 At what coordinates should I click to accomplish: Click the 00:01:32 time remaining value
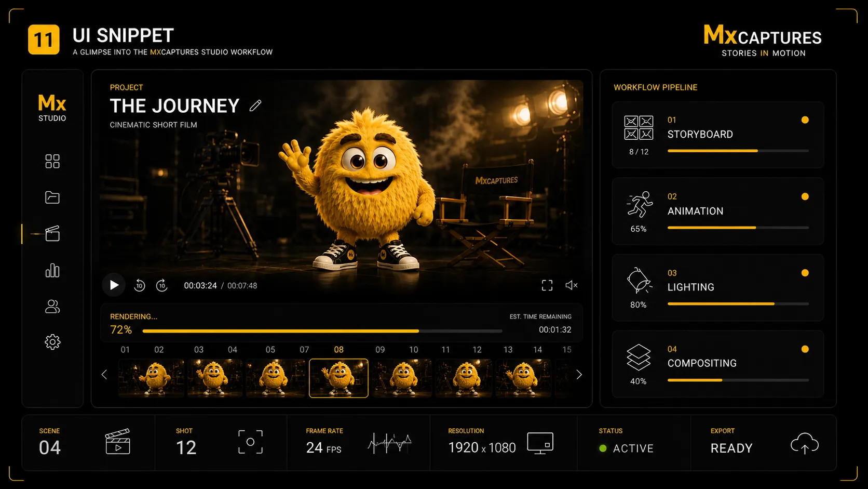555,329
